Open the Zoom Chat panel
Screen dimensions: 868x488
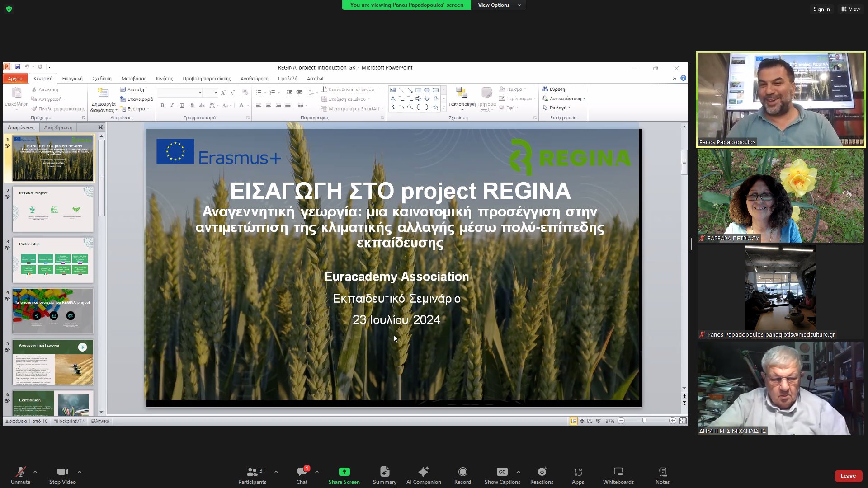coord(302,476)
